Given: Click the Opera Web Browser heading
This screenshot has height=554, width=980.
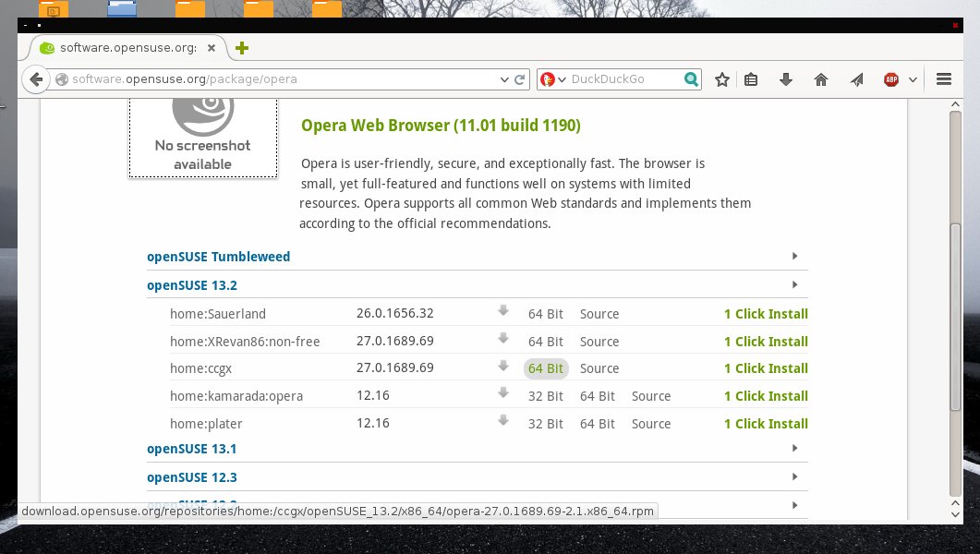Looking at the screenshot, I should click(441, 126).
